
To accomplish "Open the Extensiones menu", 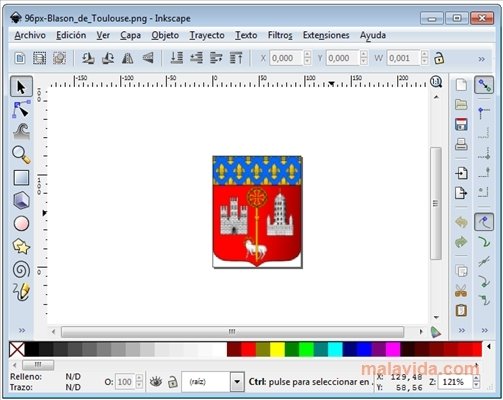I will point(326,35).
